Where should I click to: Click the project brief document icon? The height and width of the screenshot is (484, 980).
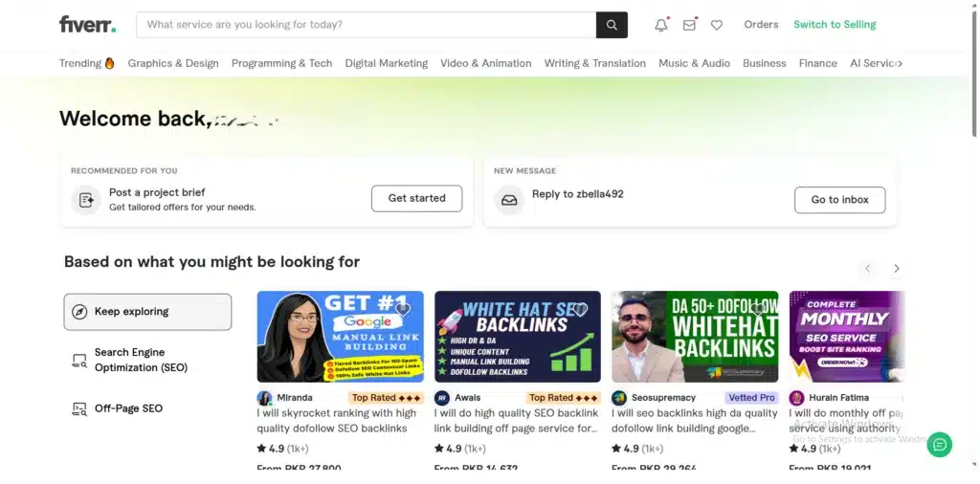coord(86,200)
